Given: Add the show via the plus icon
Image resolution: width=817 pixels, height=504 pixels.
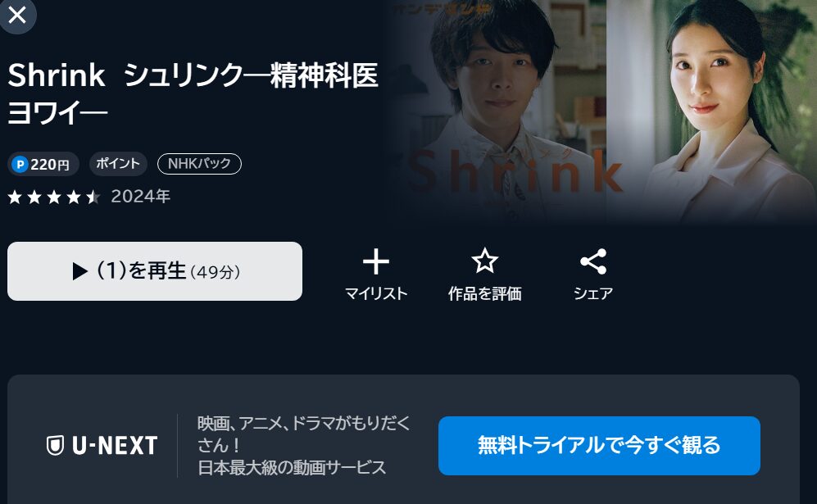Looking at the screenshot, I should click(375, 261).
